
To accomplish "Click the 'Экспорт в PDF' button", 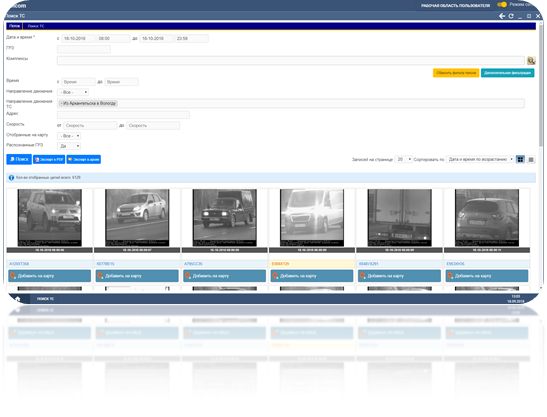I will point(49,159).
